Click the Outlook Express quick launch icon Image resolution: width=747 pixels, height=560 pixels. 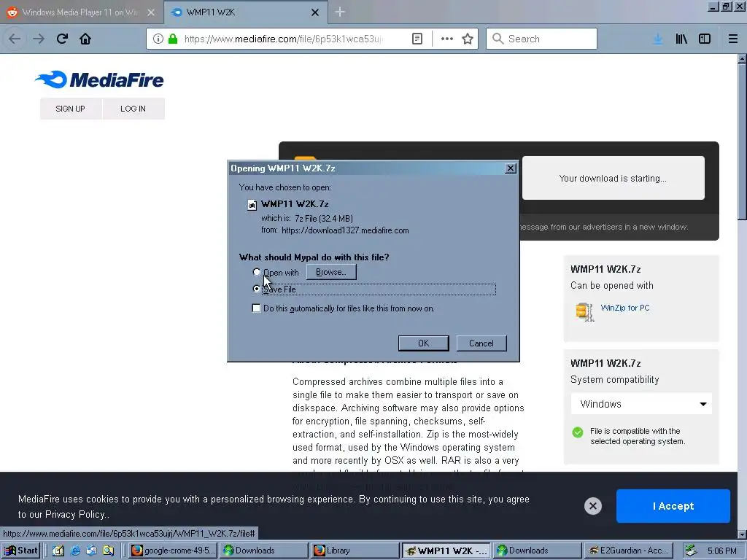pyautogui.click(x=91, y=551)
